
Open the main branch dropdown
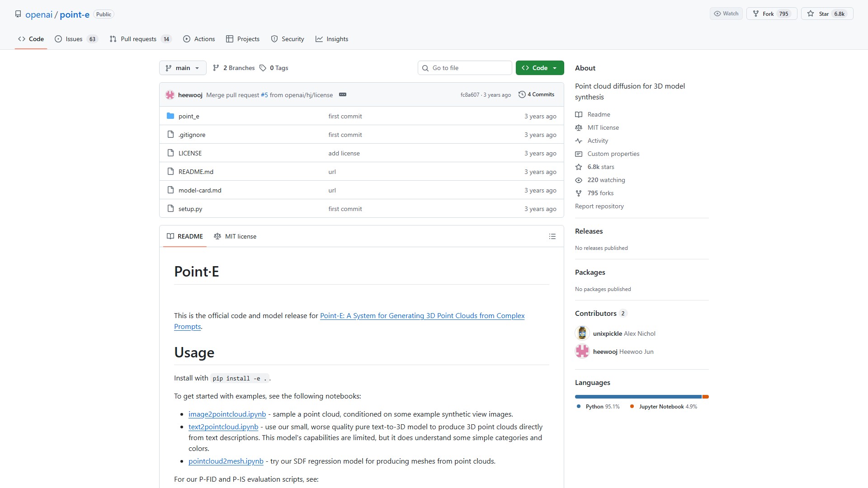[x=183, y=68]
